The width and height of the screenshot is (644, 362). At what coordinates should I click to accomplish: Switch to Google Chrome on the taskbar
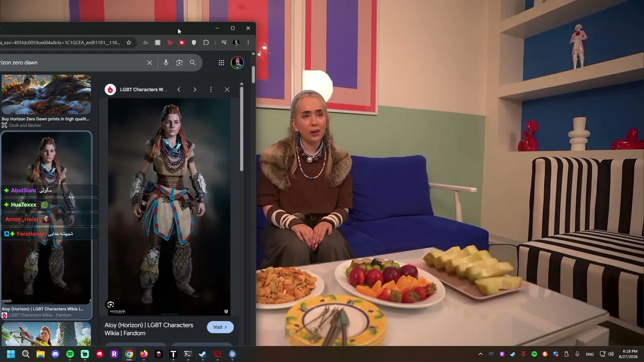129,354
